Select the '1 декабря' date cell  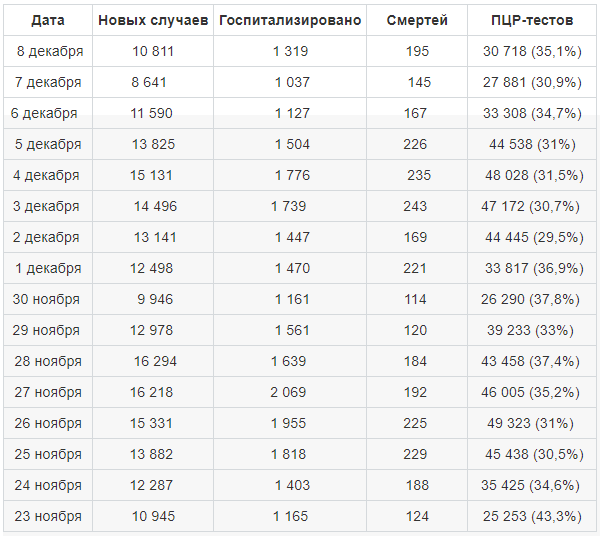(x=48, y=268)
